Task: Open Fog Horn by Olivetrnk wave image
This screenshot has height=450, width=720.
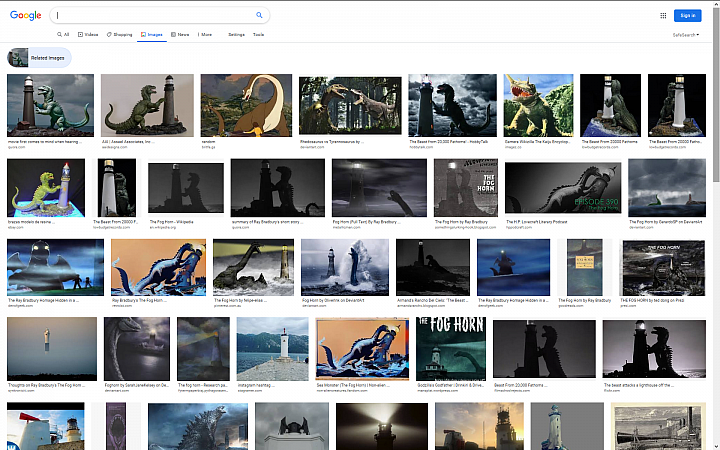Action: pyautogui.click(x=345, y=267)
